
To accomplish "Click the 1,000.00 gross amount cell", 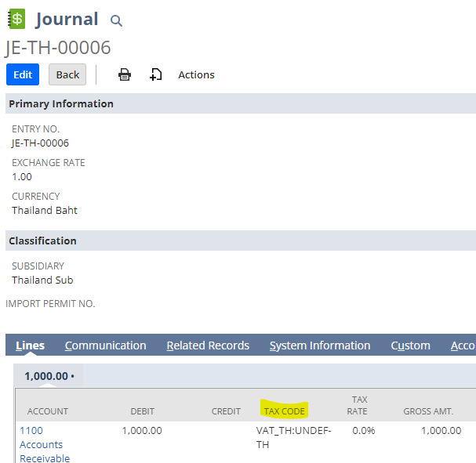I will click(x=441, y=431).
